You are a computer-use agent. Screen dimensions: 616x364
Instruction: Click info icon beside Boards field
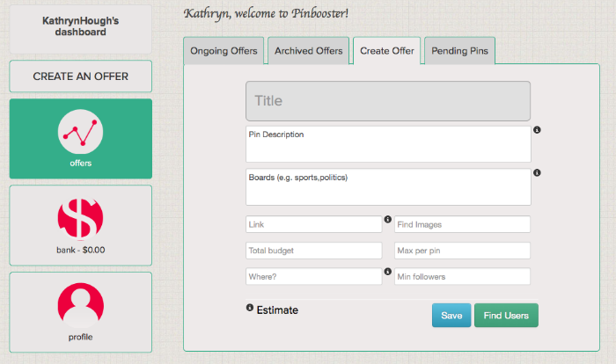(537, 173)
